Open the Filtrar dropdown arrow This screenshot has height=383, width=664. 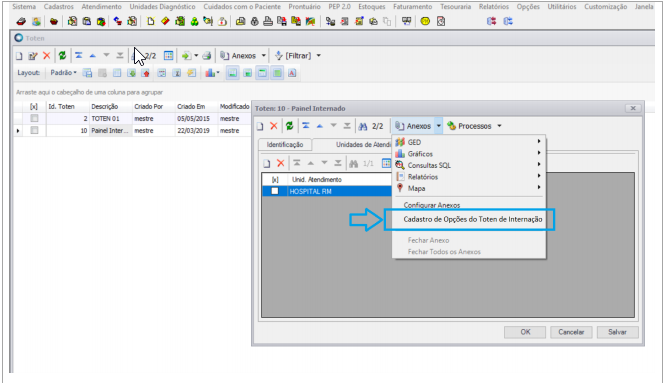pos(319,56)
